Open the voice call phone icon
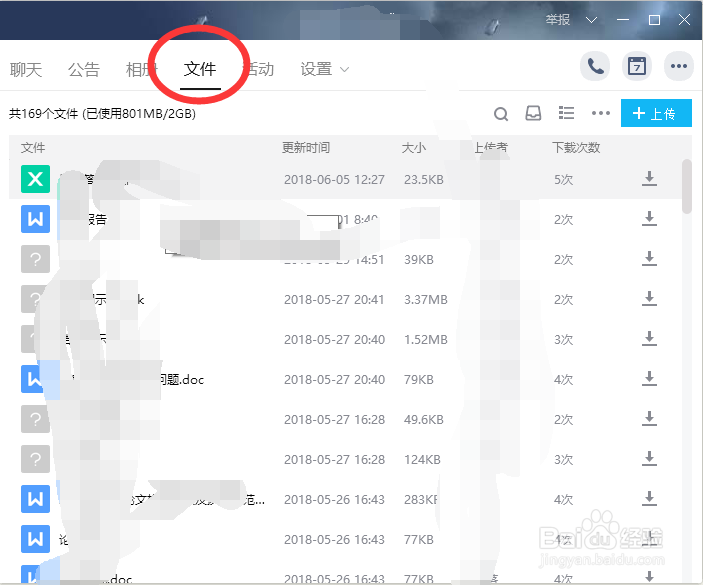The image size is (703, 585). pos(595,67)
